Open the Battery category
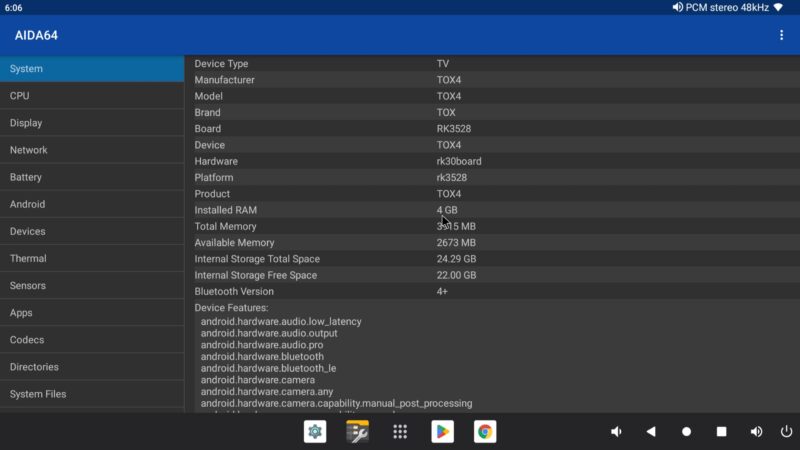This screenshot has width=800, height=450. tap(92, 177)
